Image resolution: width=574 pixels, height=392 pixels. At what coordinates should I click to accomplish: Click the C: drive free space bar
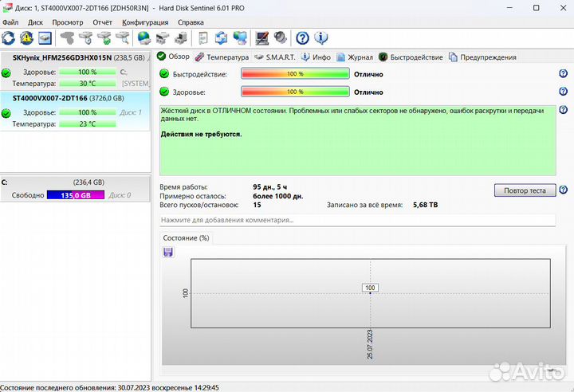(x=74, y=195)
